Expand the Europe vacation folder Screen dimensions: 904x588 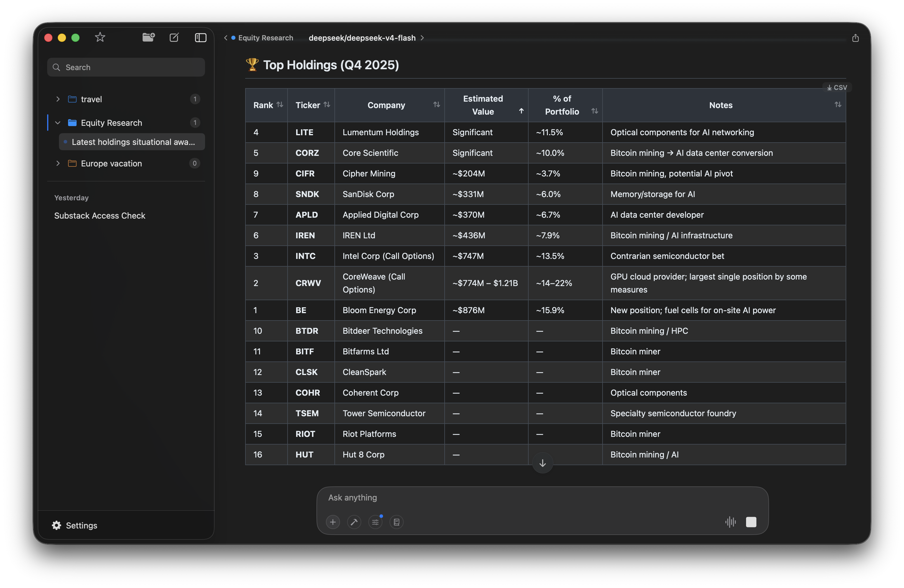pyautogui.click(x=58, y=163)
